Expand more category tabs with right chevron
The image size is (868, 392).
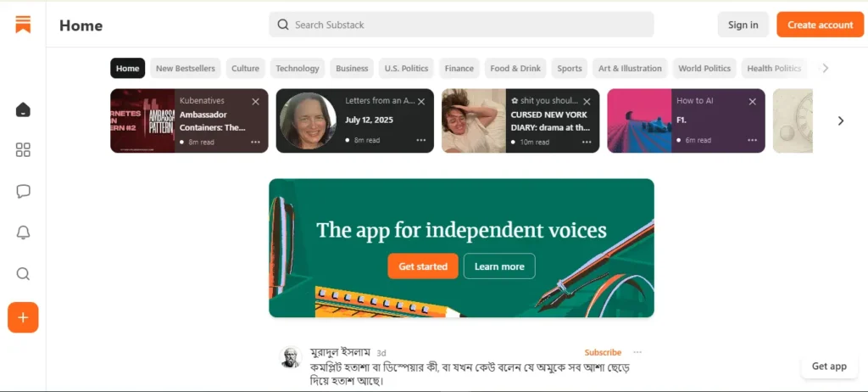pyautogui.click(x=826, y=68)
